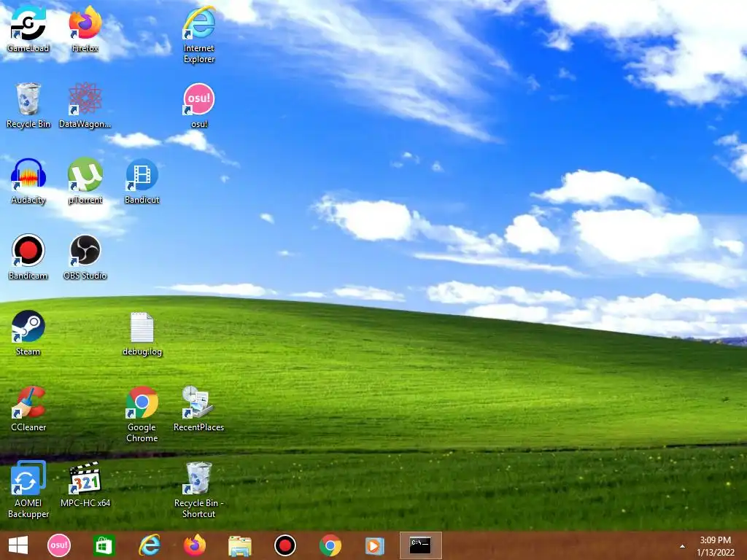Open osu! from the taskbar
The width and height of the screenshot is (747, 560).
tap(59, 545)
